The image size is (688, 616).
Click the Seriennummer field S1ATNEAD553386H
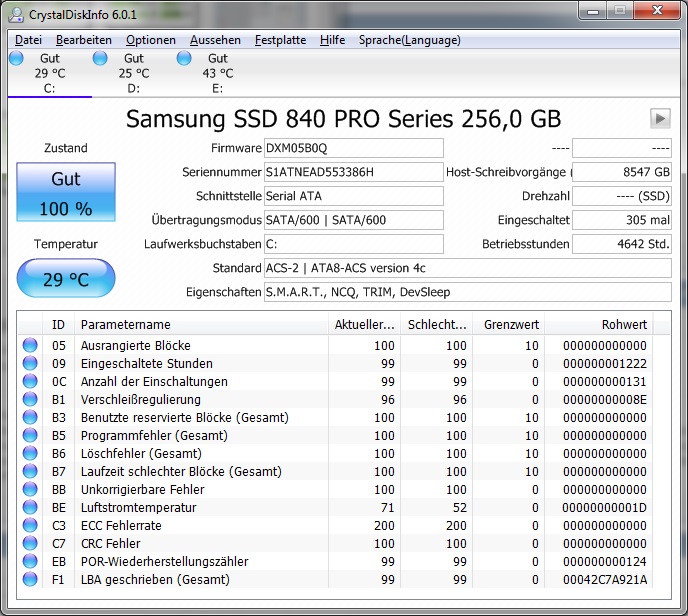coord(354,172)
